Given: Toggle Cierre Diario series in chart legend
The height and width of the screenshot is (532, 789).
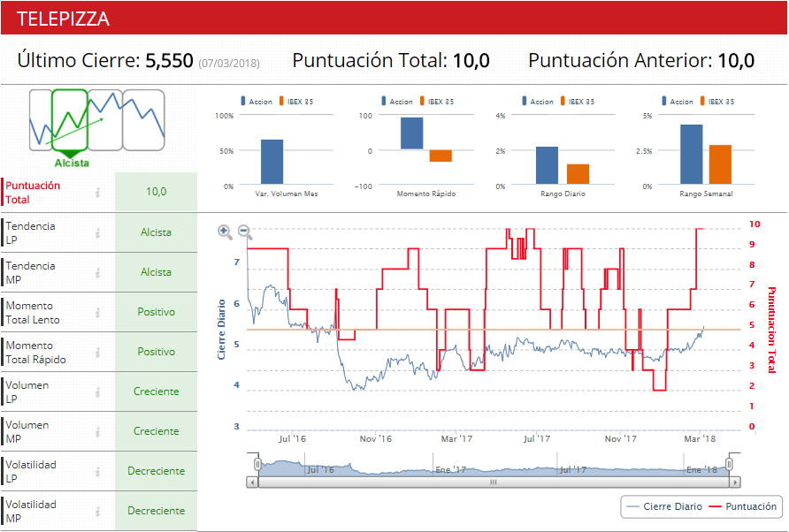Looking at the screenshot, I should pos(663,506).
